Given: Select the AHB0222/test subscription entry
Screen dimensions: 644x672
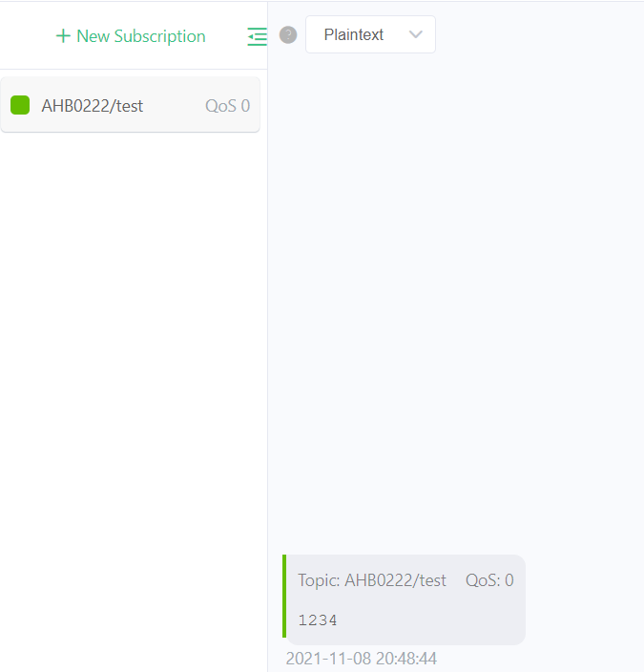Looking at the screenshot, I should (131, 105).
